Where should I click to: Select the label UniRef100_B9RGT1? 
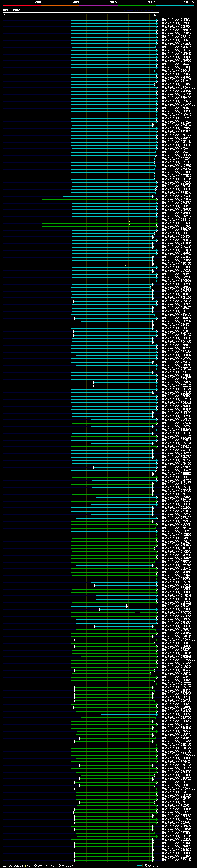pos(177,40)
